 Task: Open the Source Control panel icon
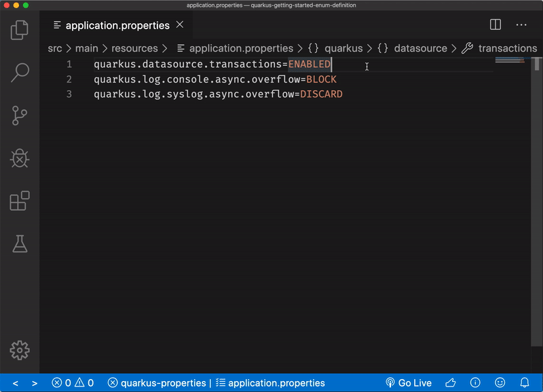click(x=19, y=115)
